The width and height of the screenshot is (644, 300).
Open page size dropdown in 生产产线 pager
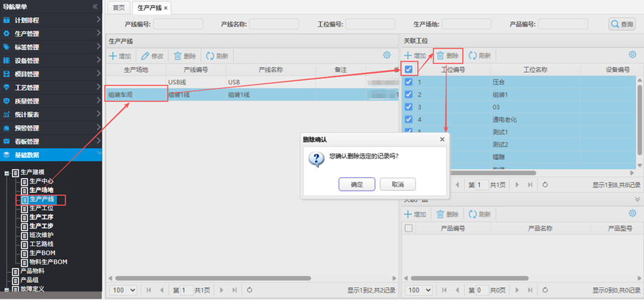pyautogui.click(x=123, y=290)
